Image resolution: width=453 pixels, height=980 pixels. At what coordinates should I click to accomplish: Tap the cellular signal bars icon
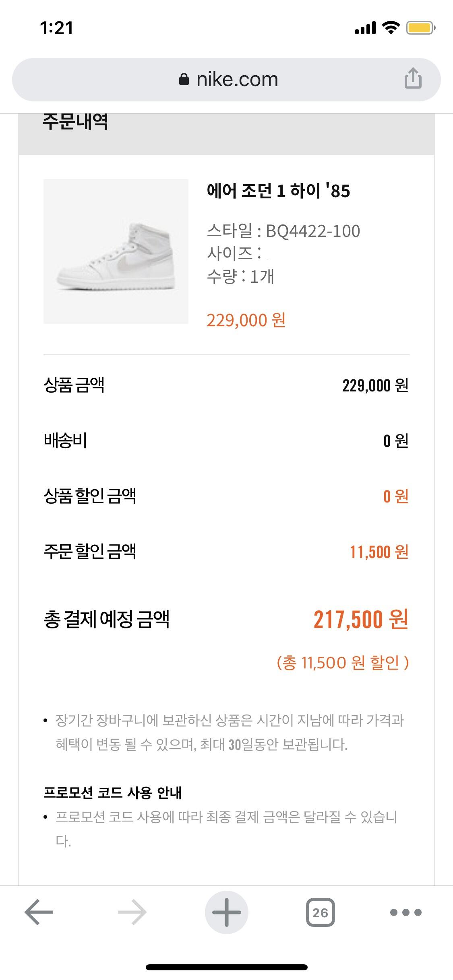coord(365,28)
